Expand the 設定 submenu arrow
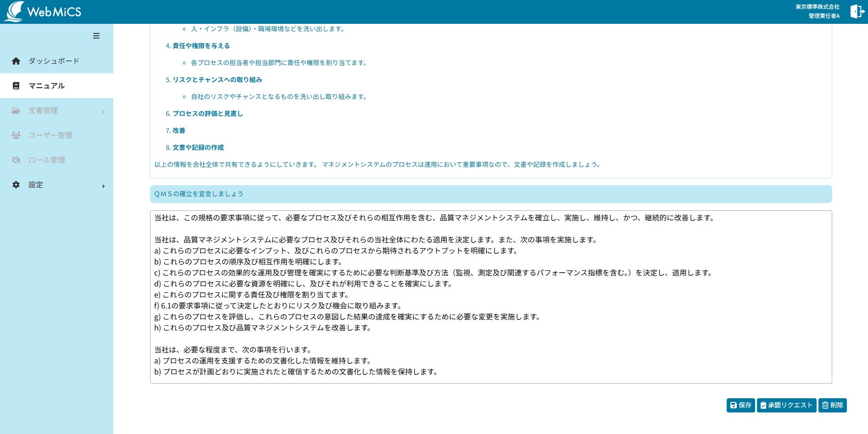Viewport: 868px width, 434px height. click(x=103, y=186)
